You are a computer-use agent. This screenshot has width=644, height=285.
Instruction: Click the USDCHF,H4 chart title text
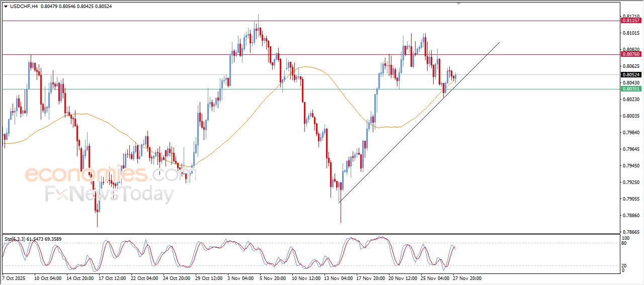(x=24, y=6)
